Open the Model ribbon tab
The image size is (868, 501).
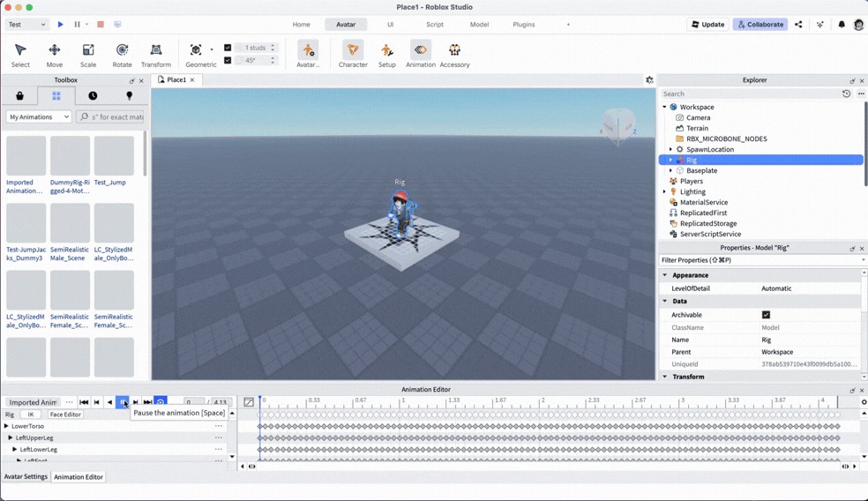pyautogui.click(x=479, y=25)
